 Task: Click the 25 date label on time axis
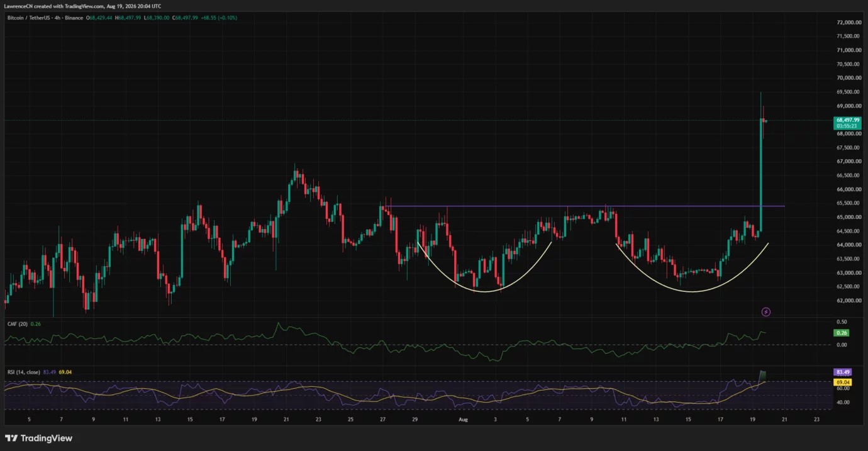(350, 419)
